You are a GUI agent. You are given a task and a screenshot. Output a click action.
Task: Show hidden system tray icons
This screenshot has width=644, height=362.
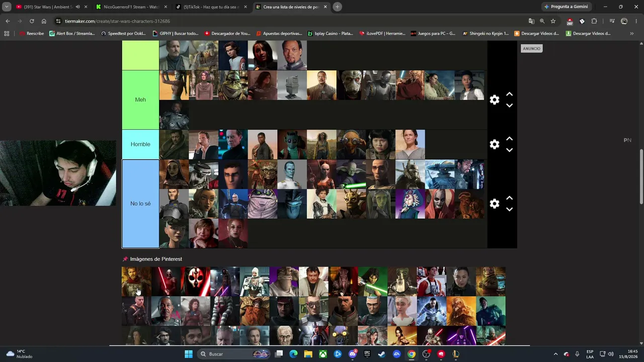pos(555,354)
